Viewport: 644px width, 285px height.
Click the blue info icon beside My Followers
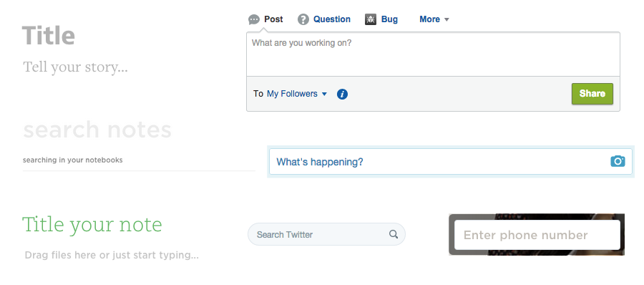pos(342,95)
